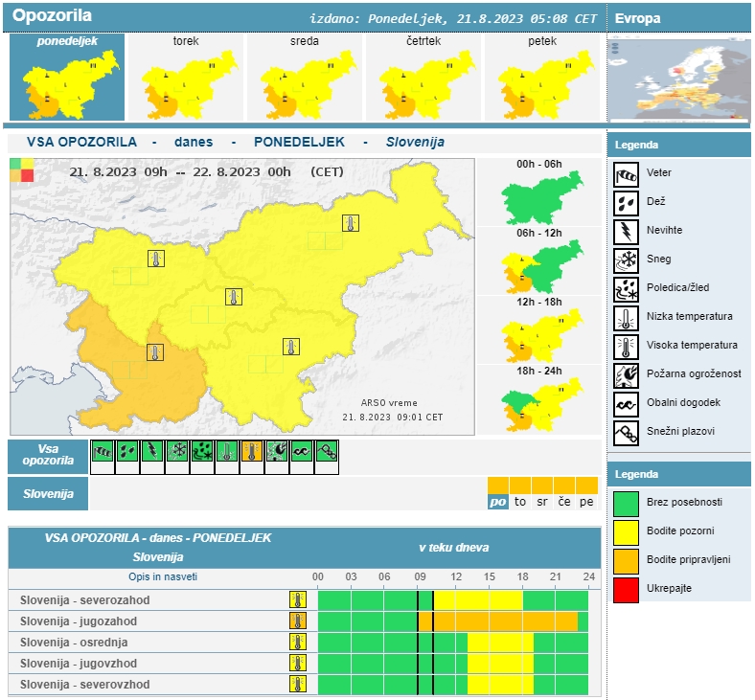Open the petek forecast day

(x=542, y=77)
